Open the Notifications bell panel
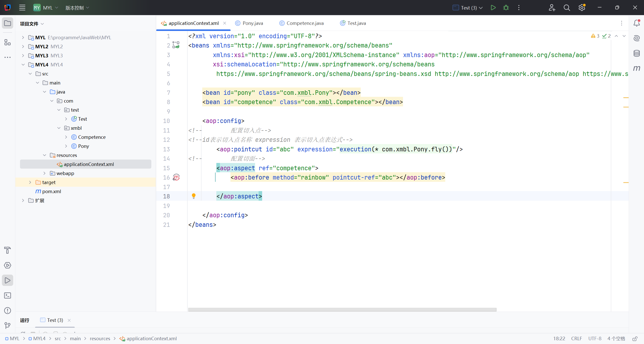 click(636, 23)
